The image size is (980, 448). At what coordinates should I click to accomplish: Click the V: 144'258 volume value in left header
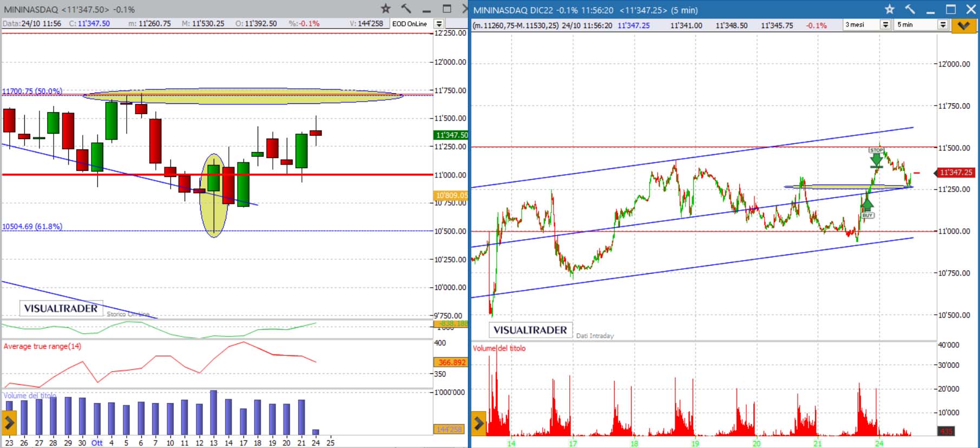coord(366,24)
